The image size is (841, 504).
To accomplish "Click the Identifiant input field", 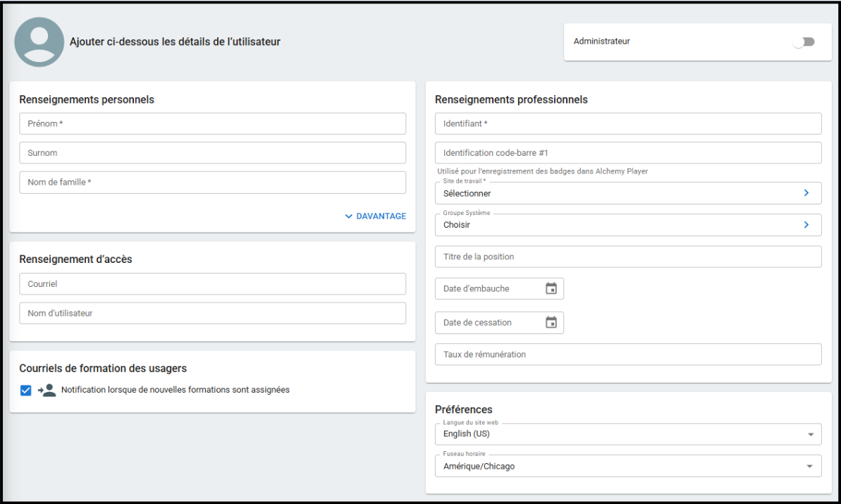I will point(628,123).
